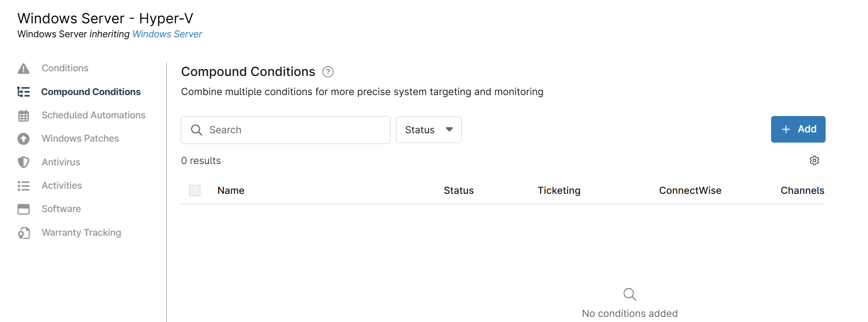Viewport: 868px width, 322px height.
Task: Click into the Search conditions field
Action: pos(286,130)
